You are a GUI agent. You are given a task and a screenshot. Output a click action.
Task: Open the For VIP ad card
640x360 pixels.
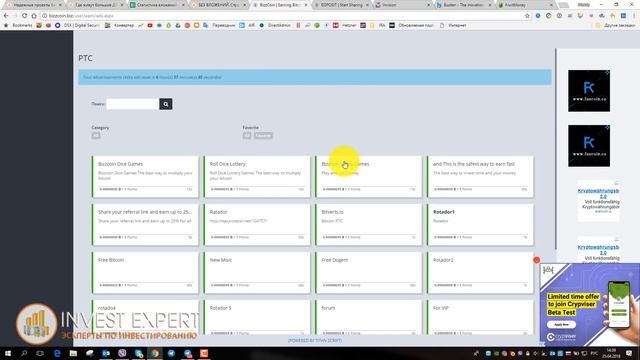click(x=480, y=318)
